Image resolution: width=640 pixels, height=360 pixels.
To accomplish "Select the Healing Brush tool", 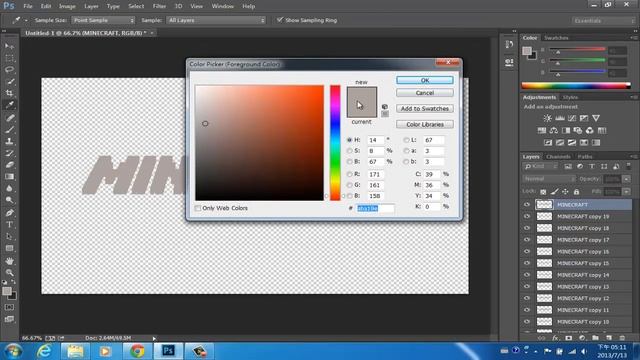I will (9, 118).
